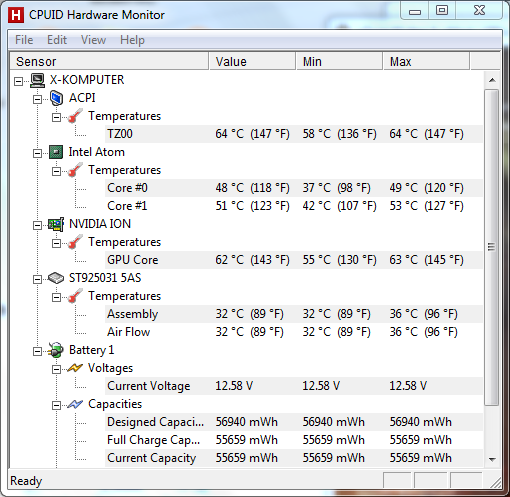Open the Help menu
This screenshot has height=497, width=510.
[x=132, y=40]
